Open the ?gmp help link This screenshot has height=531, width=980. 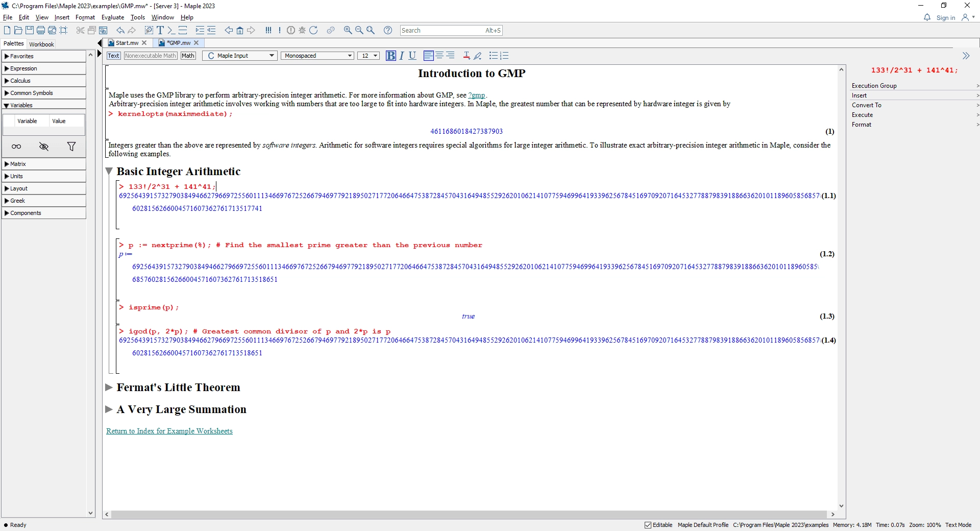[476, 95]
